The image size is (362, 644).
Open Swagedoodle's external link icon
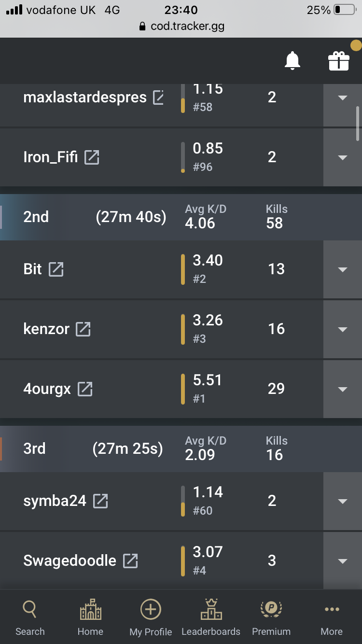[130, 560]
